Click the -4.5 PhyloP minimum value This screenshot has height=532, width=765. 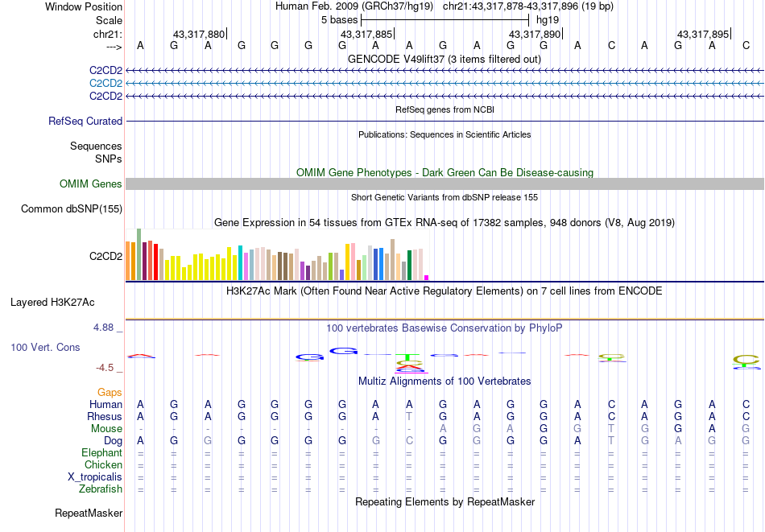click(105, 368)
